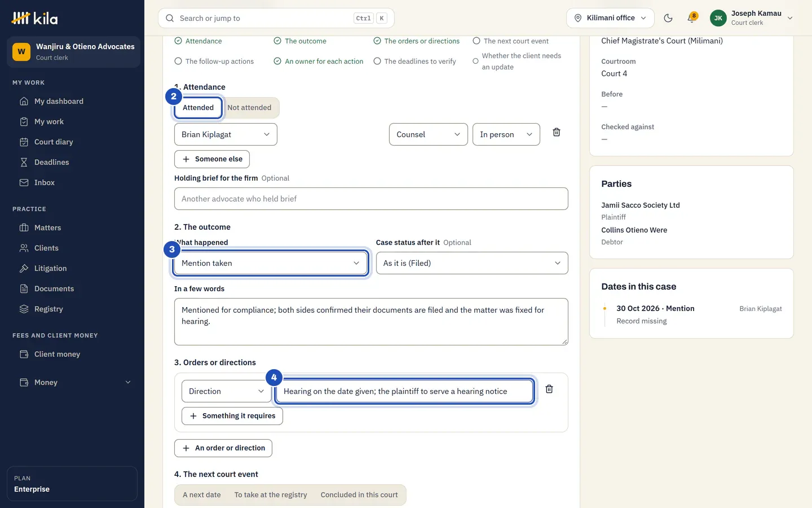
Task: Open the Counsel role dropdown
Action: 429,134
